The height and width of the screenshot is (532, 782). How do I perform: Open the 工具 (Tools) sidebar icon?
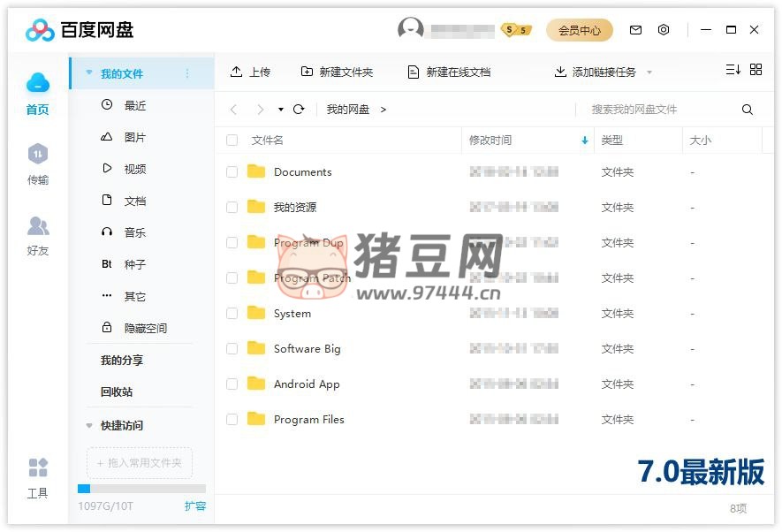coord(37,477)
